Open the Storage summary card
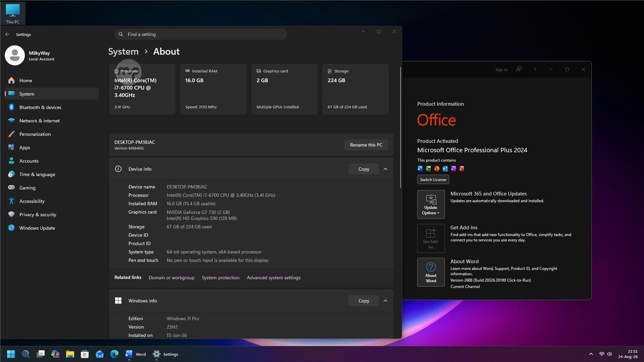This screenshot has width=644, height=362. [x=356, y=89]
